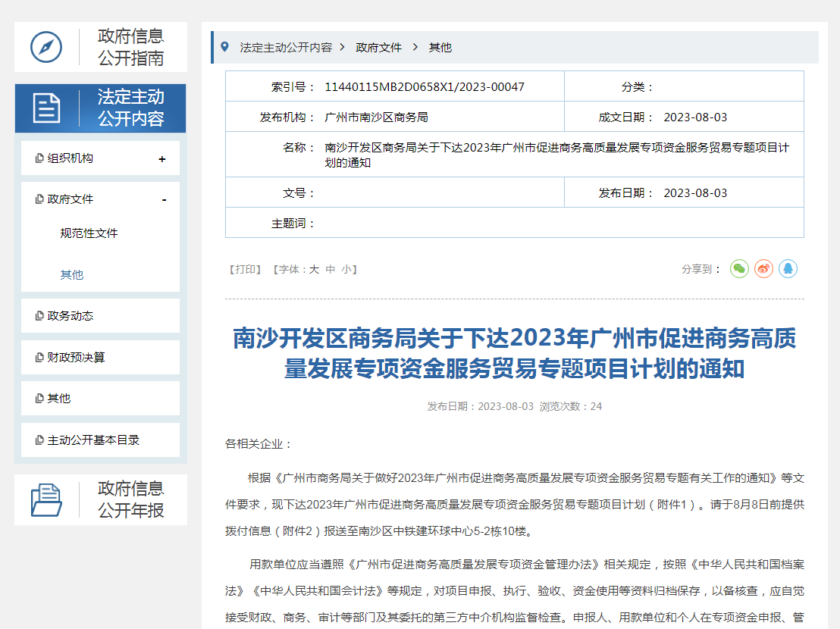Viewport: 840px width, 629px height.
Task: Set font size to large (大)
Action: click(314, 269)
